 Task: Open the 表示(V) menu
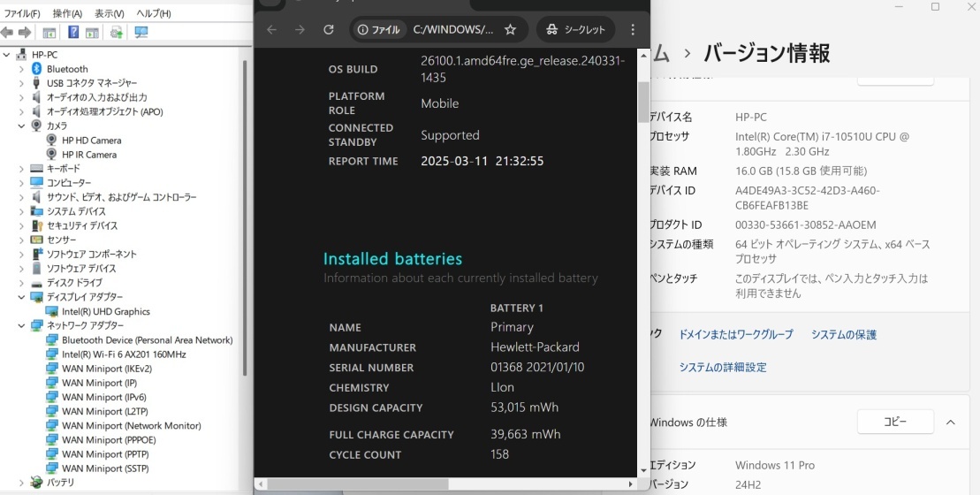coord(110,13)
